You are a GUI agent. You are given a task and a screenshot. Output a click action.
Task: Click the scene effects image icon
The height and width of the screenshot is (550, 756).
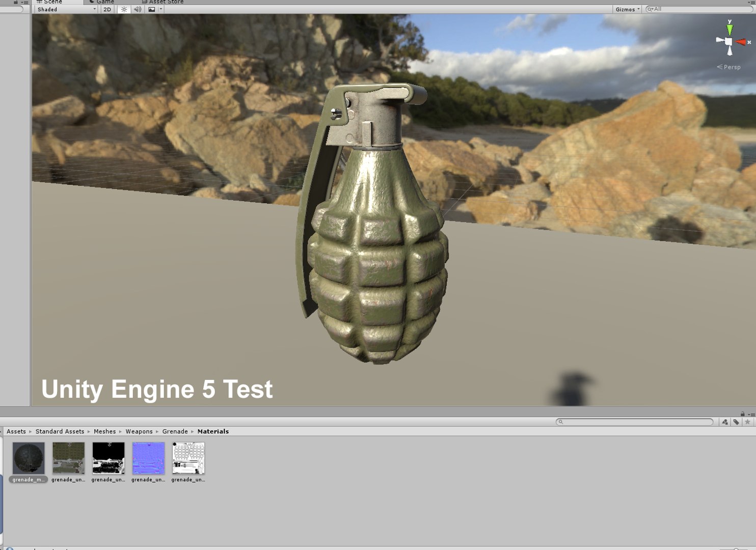(x=152, y=9)
